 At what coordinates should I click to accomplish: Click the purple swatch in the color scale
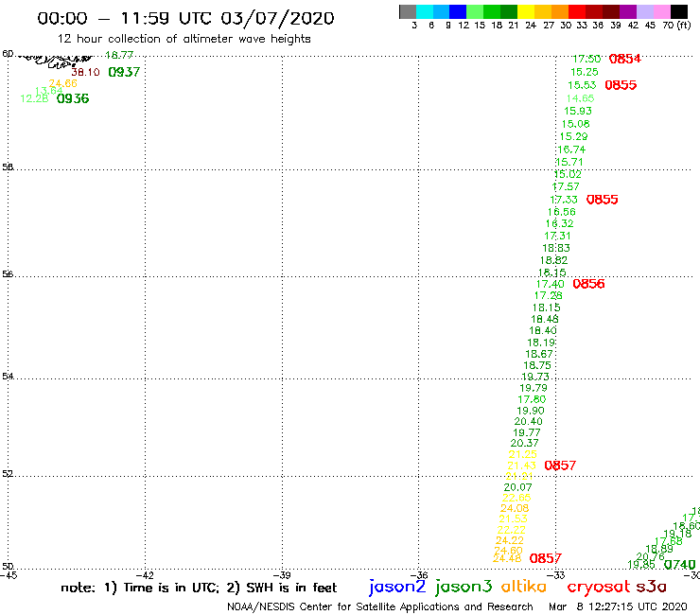[628, 11]
